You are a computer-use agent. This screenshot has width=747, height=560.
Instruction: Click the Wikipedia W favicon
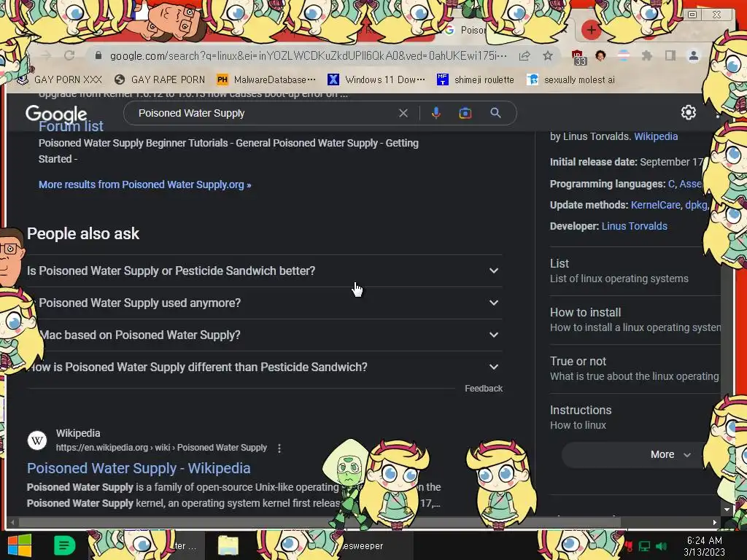(x=37, y=440)
